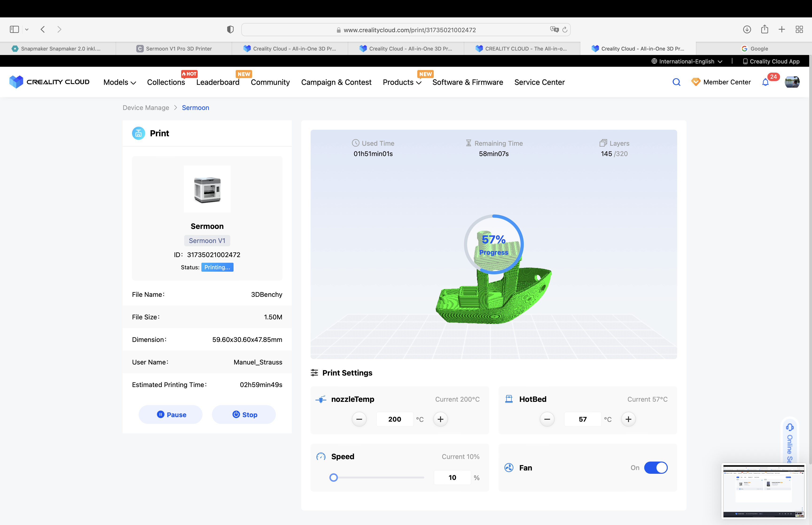This screenshot has height=525, width=812.
Task: Open the Safari downloads icon
Action: point(747,29)
